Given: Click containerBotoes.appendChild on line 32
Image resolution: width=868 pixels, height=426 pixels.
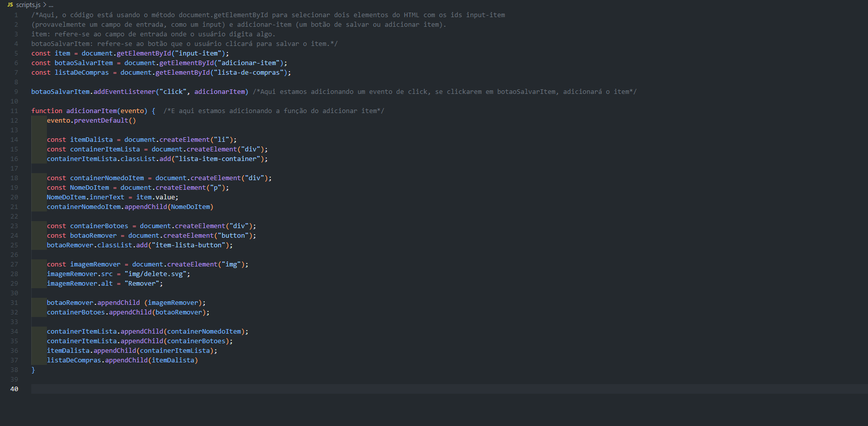Looking at the screenshot, I should [x=99, y=312].
